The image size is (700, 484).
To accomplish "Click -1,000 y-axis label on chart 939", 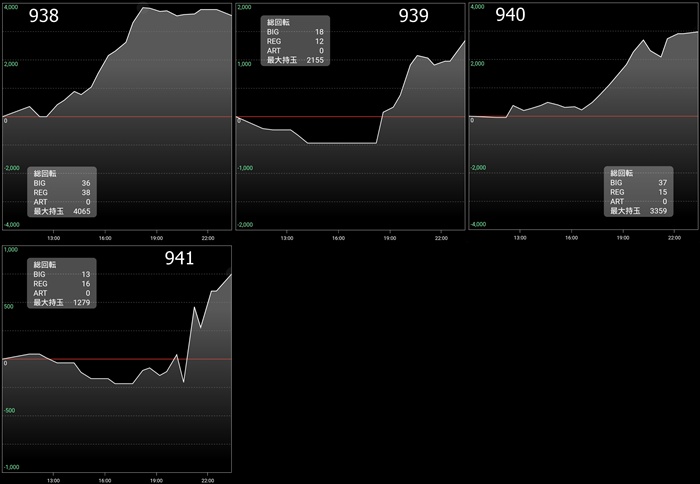I will 245,168.
